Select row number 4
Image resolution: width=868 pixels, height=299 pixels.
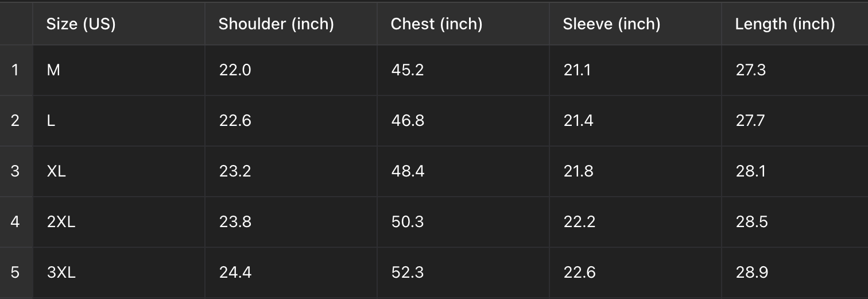(x=16, y=222)
